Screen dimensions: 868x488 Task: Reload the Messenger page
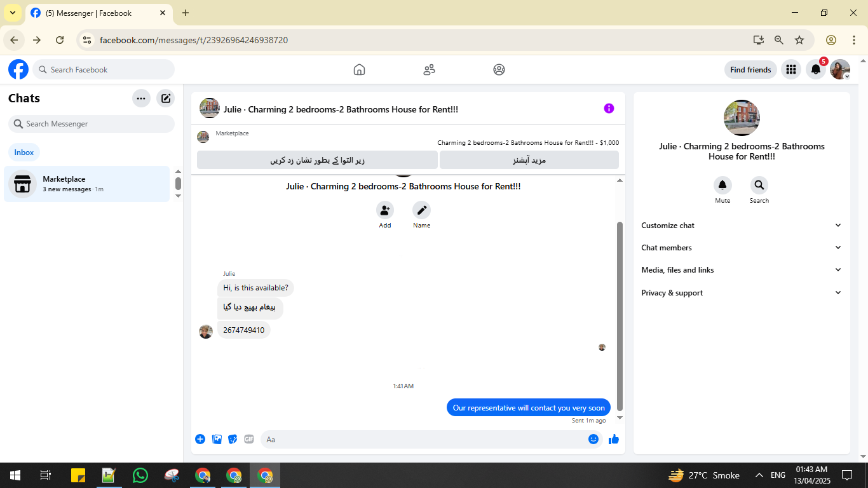tap(60, 40)
